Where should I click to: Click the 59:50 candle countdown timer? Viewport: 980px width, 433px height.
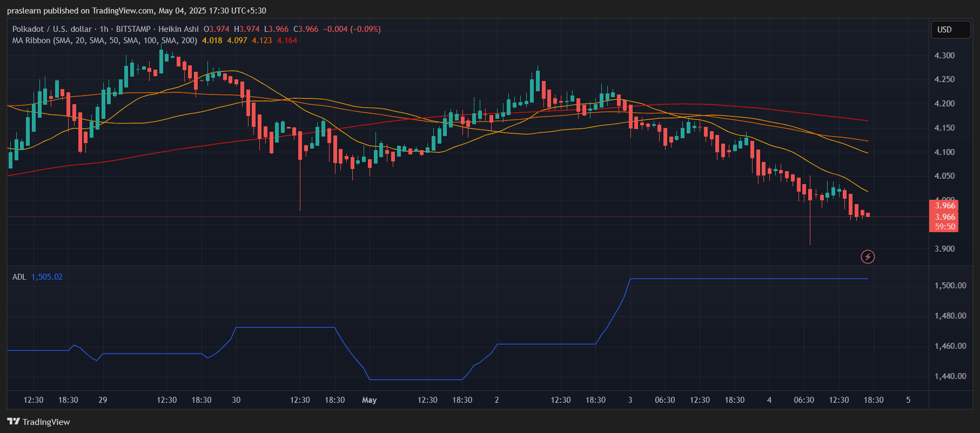(x=945, y=227)
